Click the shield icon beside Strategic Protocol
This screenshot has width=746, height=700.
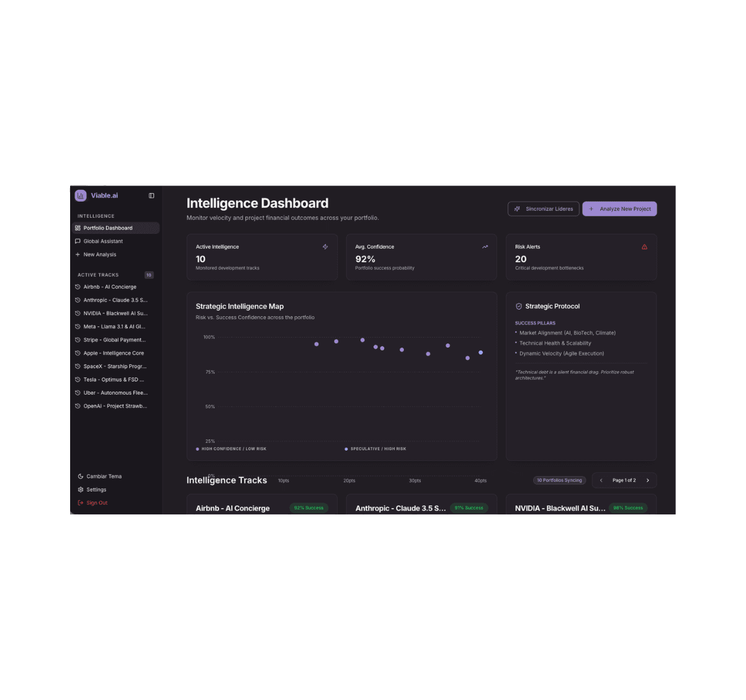[x=519, y=307]
